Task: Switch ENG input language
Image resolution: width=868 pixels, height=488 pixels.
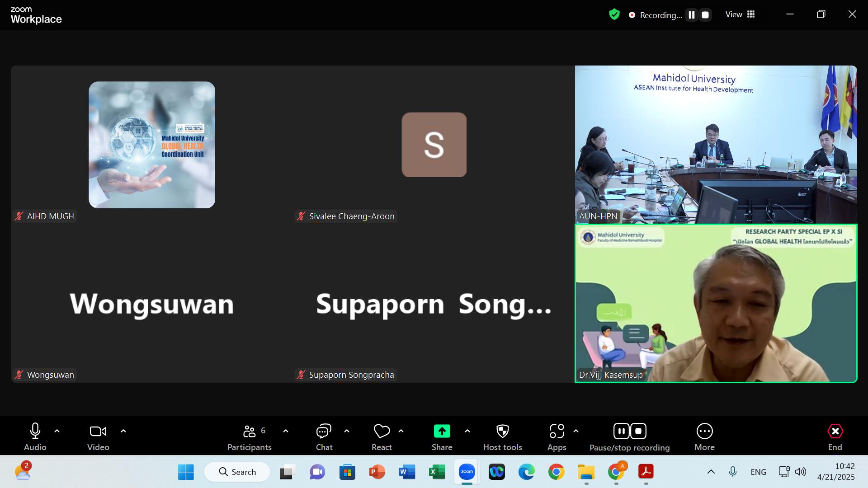Action: tap(758, 472)
